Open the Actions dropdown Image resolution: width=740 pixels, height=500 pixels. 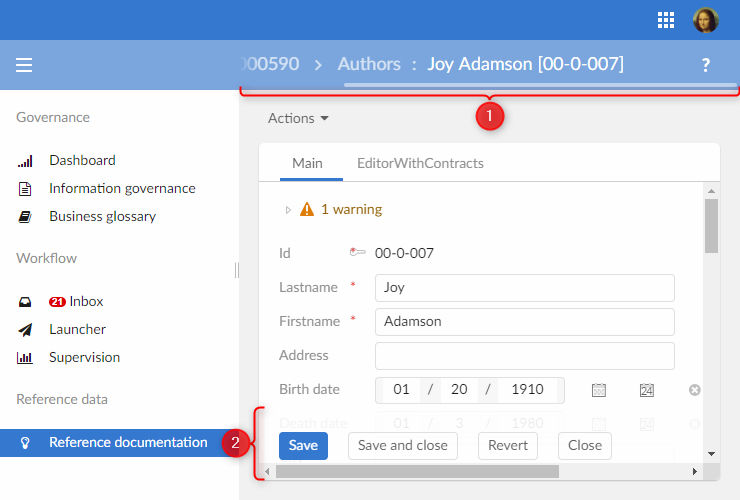298,118
